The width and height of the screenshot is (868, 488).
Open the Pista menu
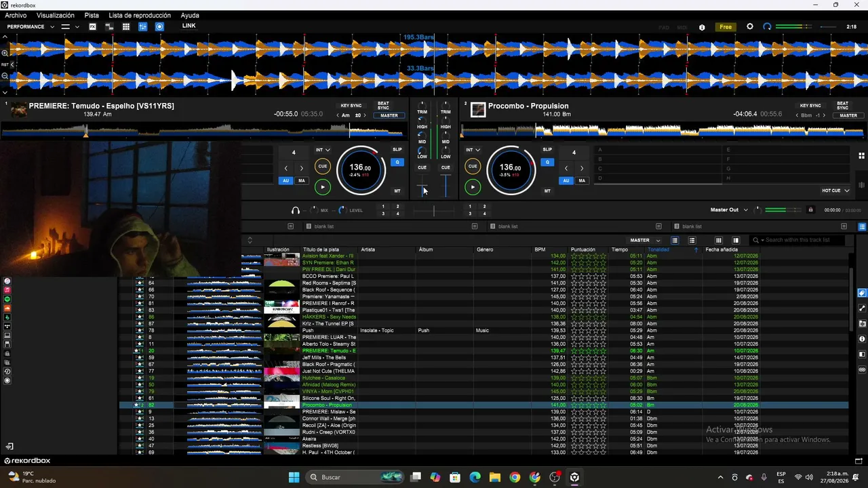(92, 15)
